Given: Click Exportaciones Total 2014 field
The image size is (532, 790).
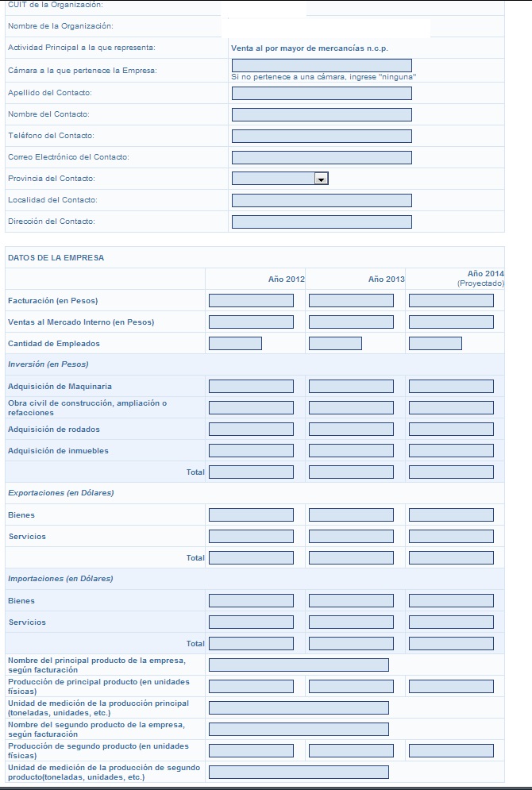Looking at the screenshot, I should [x=451, y=557].
